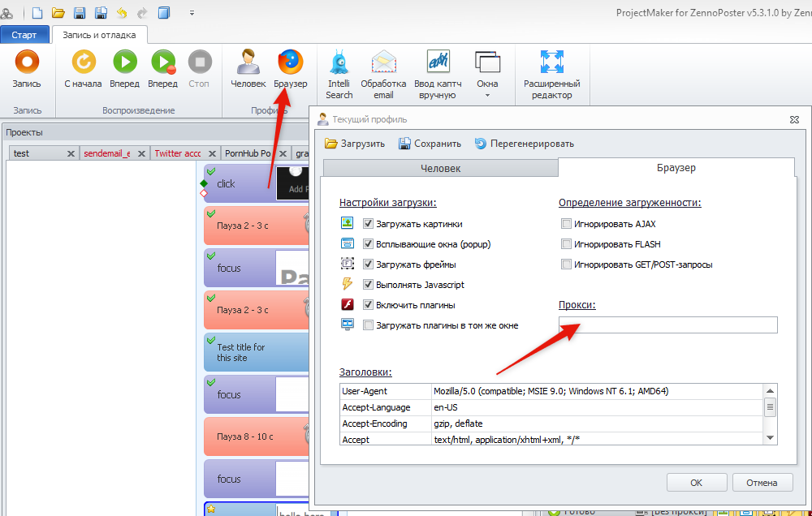Click the Flash icon beside Включить плагины
Viewport: 812px width, 516px height.
[x=347, y=304]
